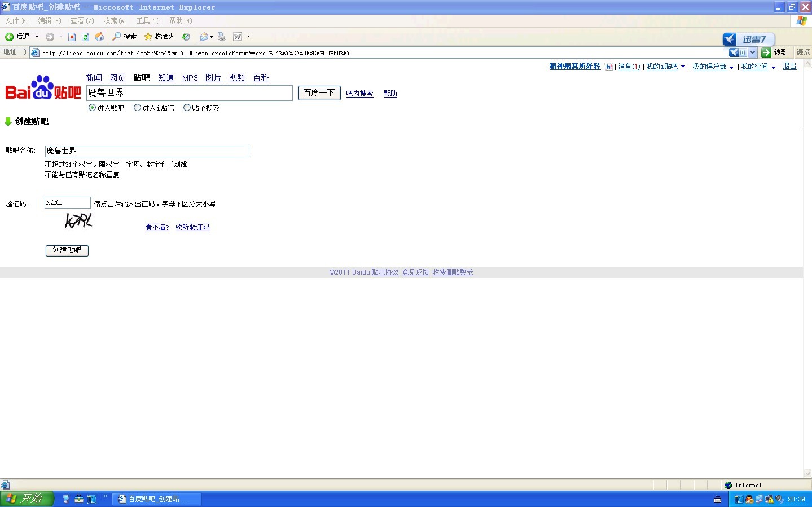
Task: Click the 迅雷7 floating widget
Action: (749, 39)
